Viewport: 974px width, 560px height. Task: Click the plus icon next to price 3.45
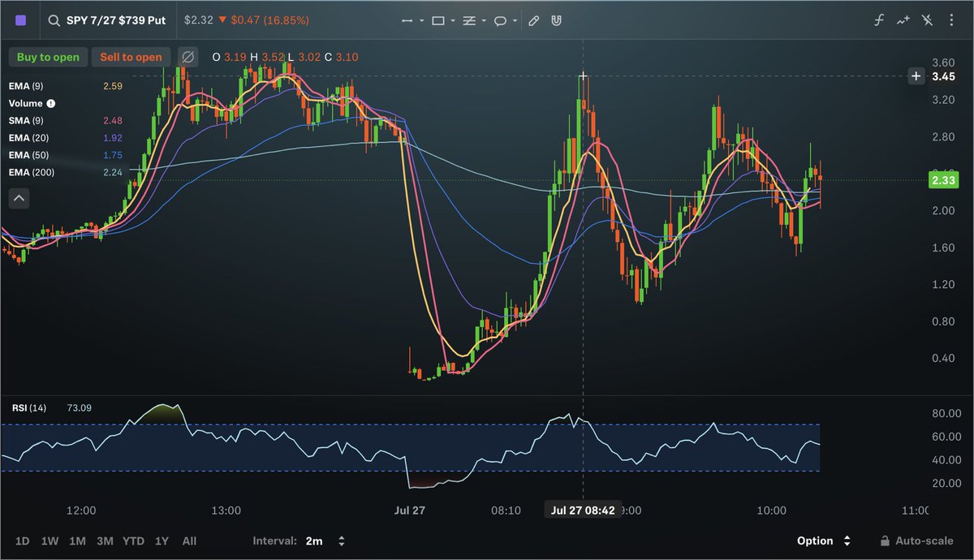[x=916, y=76]
